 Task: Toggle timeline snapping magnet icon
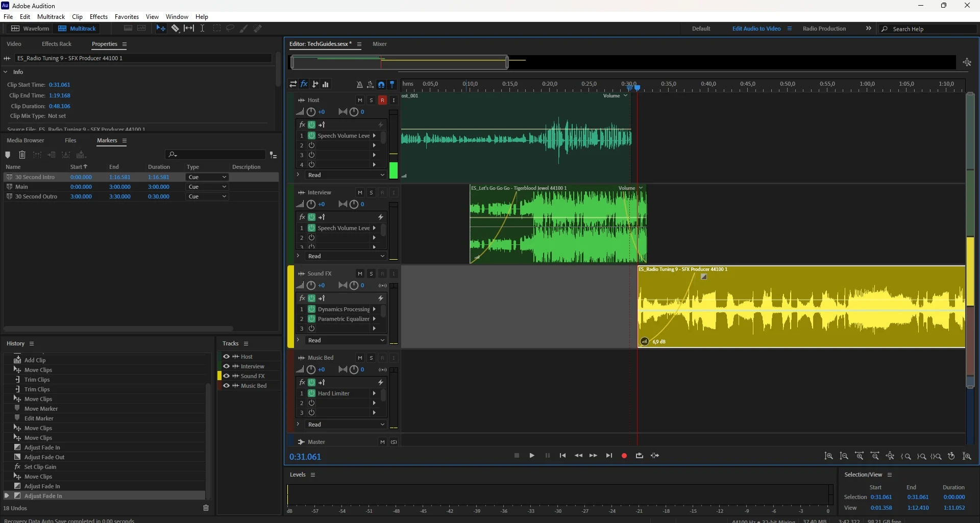click(381, 85)
